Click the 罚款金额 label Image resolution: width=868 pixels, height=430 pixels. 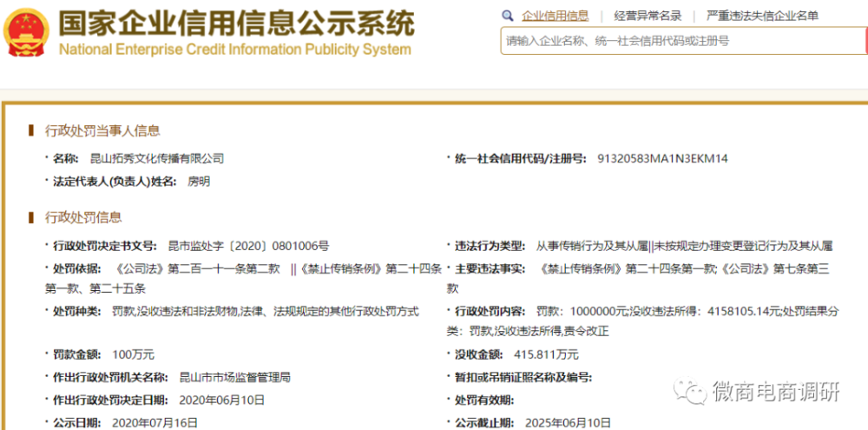[x=77, y=354]
